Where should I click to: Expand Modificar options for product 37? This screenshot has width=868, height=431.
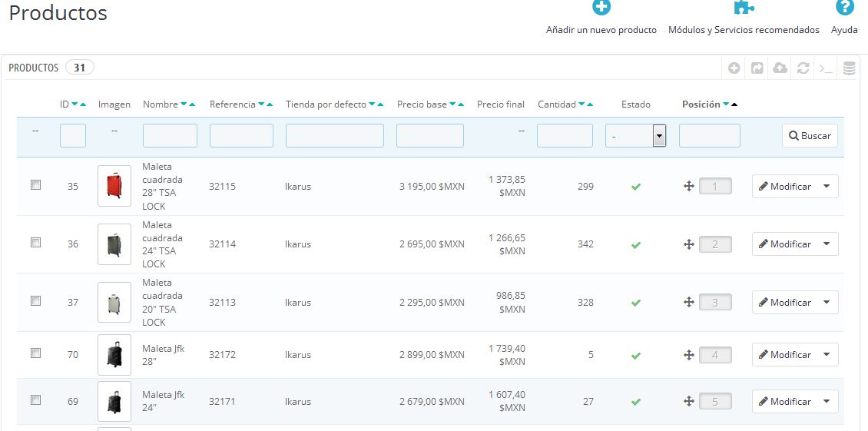[827, 302]
